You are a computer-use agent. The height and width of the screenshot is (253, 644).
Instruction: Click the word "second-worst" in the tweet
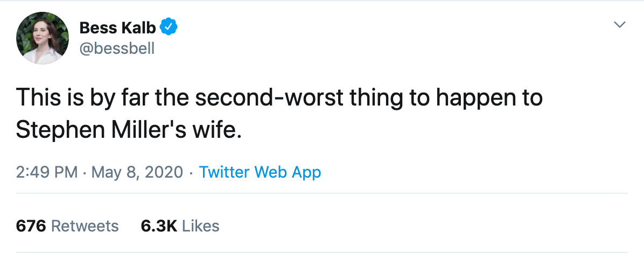pos(246,97)
